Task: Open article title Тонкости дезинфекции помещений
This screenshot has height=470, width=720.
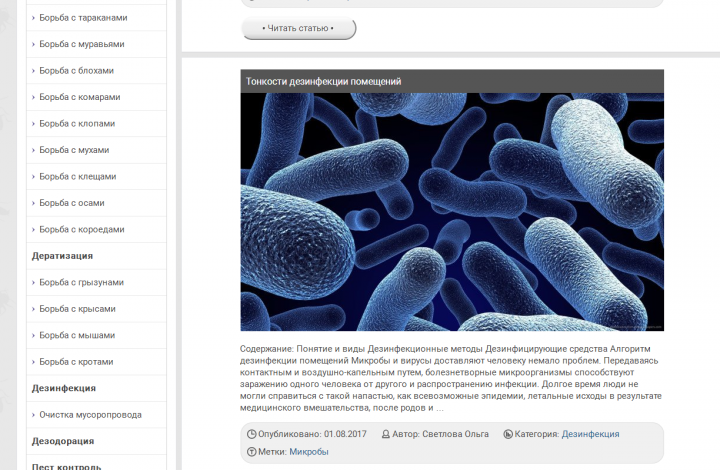Action: (323, 82)
